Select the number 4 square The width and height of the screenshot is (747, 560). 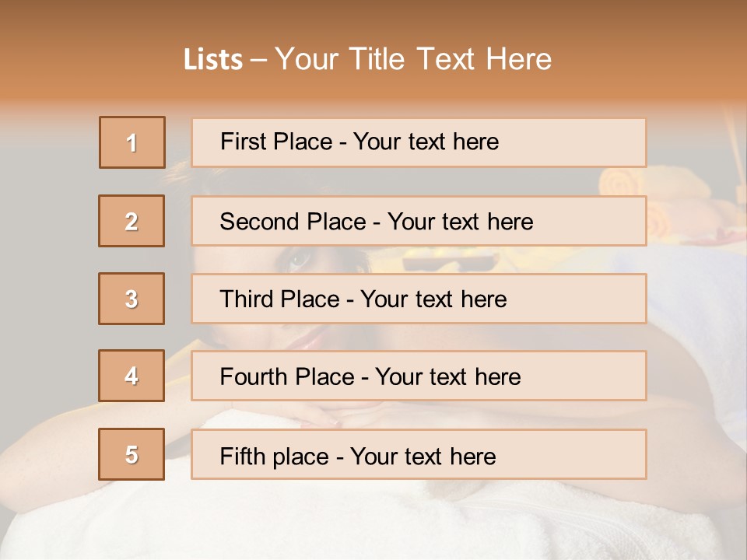[132, 376]
